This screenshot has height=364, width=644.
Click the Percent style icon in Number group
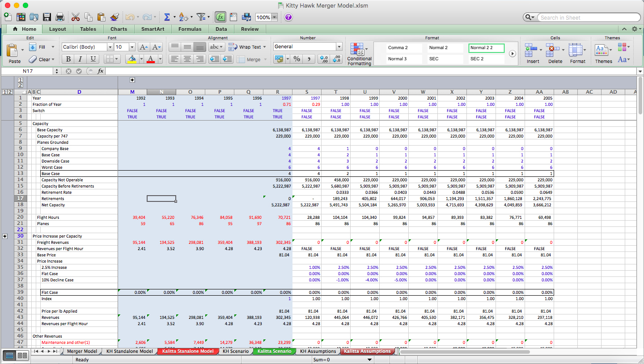coord(296,59)
